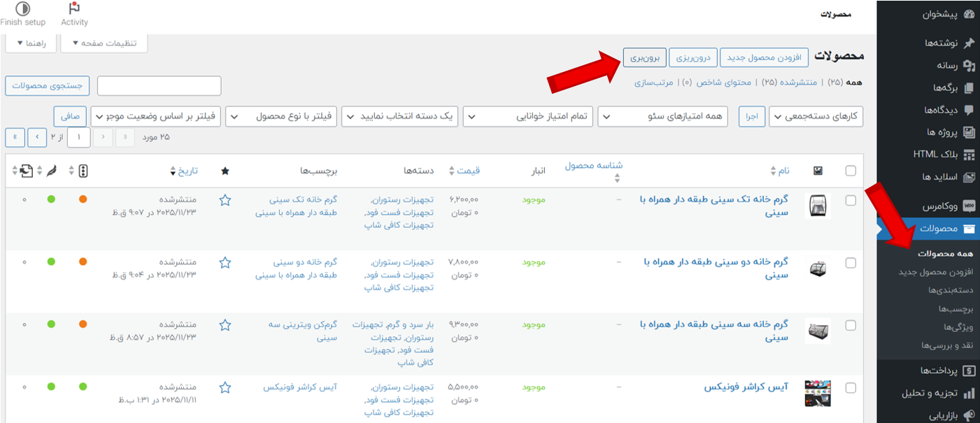Open the گرم خانه تک سینی product thumbnail
The height and width of the screenshot is (423, 980).
818,206
